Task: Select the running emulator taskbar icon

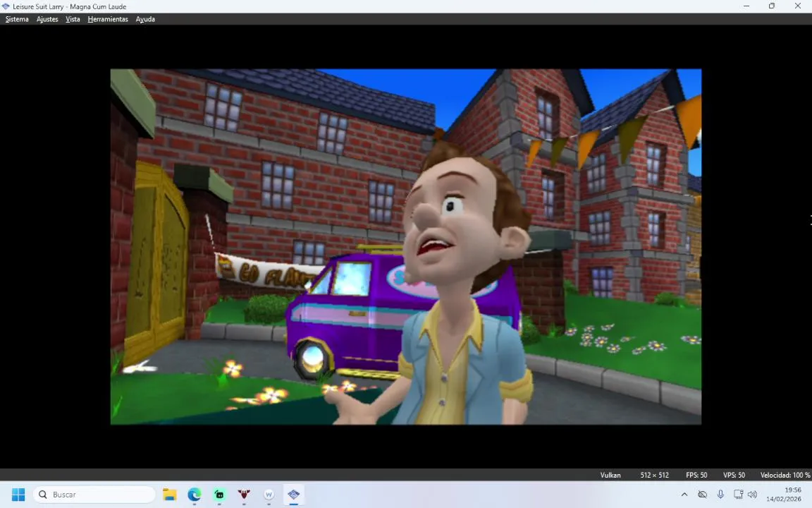Action: (x=294, y=495)
